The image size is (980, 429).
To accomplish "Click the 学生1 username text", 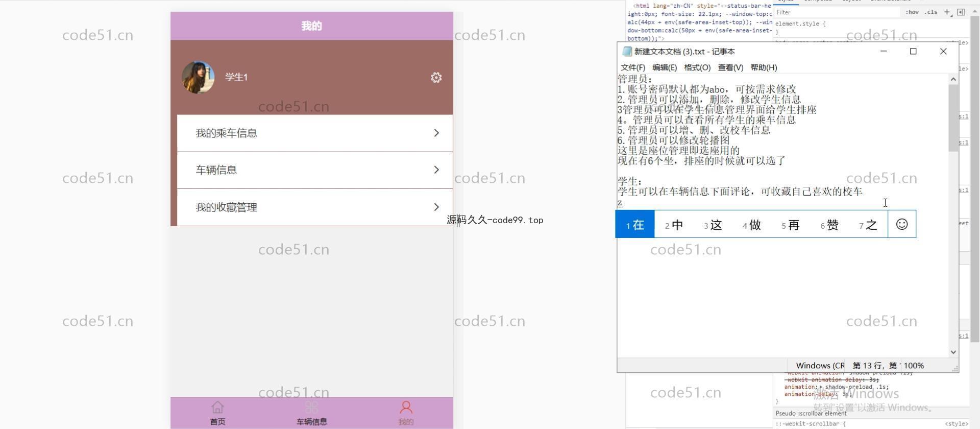I will coord(236,77).
